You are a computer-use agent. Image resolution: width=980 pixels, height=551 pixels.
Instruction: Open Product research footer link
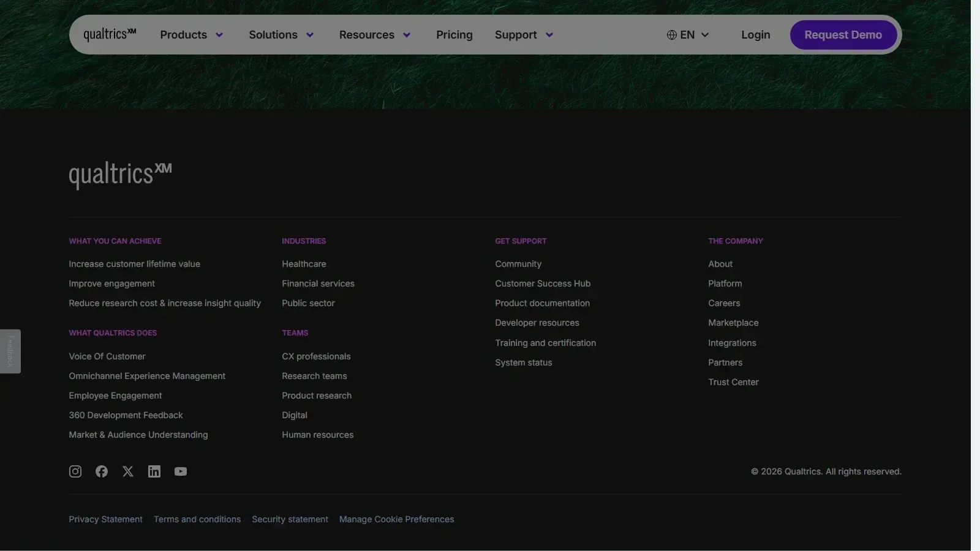click(x=317, y=395)
